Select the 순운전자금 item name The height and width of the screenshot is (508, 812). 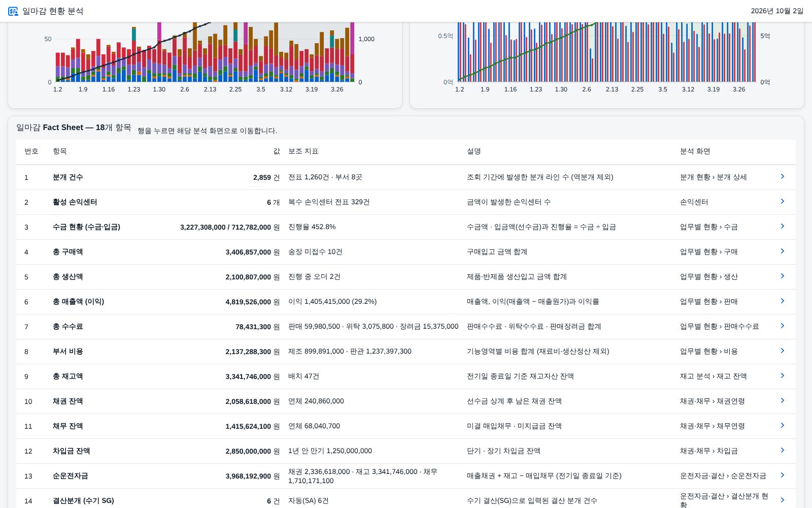tap(71, 476)
